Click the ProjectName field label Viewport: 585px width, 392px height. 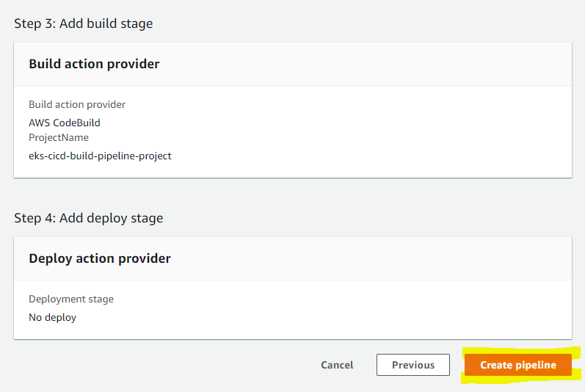coord(59,137)
